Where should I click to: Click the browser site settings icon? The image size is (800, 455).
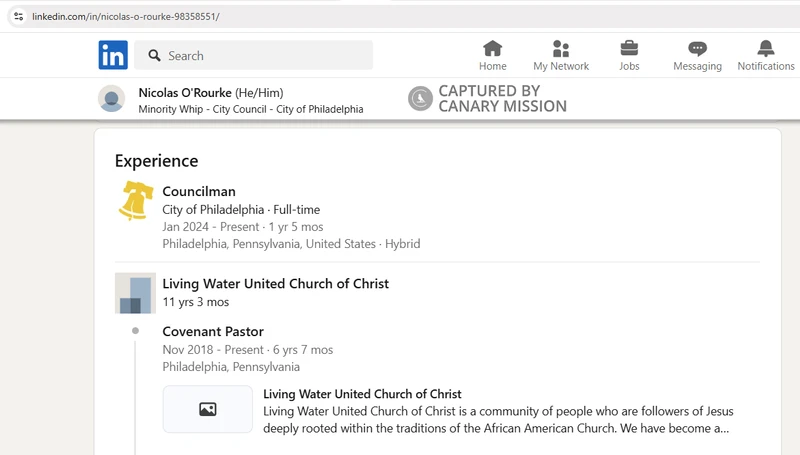coord(19,16)
